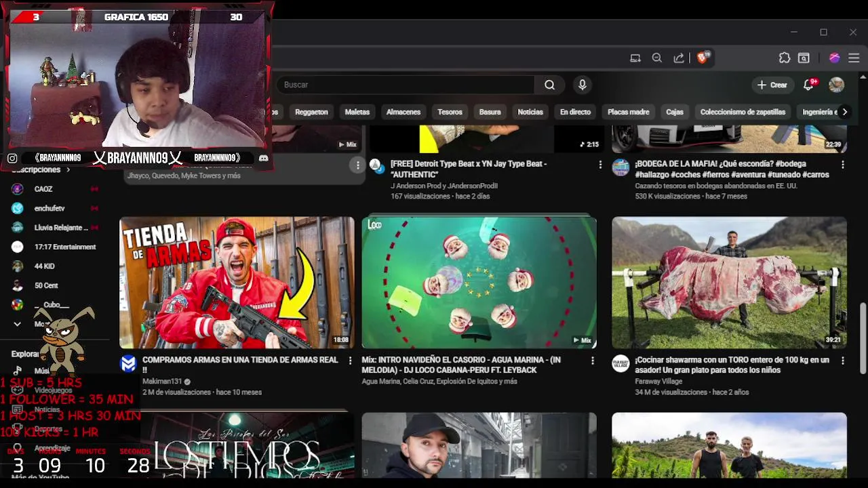
Task: Open the Faraway Village channel avatar
Action: point(620,363)
